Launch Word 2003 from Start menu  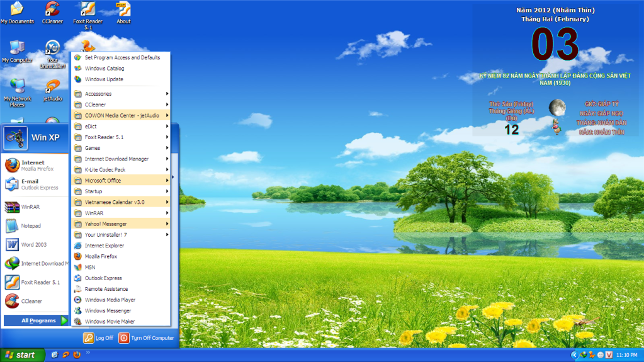pos(35,244)
